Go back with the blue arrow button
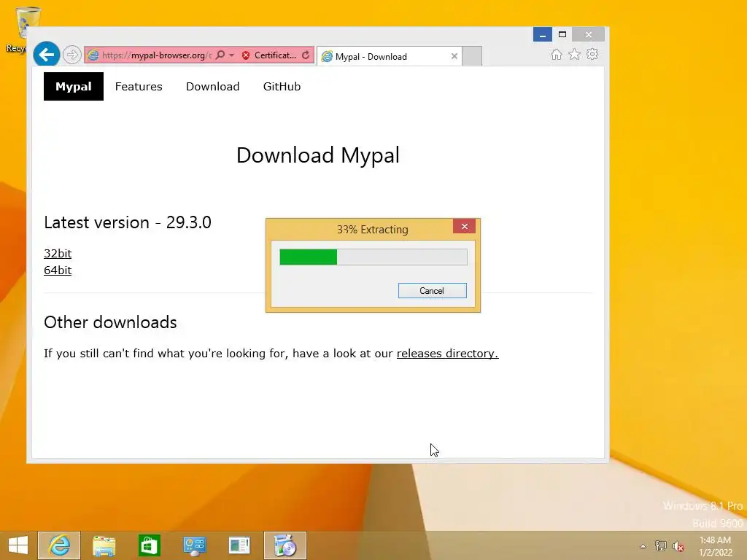747x560 pixels. (46, 55)
